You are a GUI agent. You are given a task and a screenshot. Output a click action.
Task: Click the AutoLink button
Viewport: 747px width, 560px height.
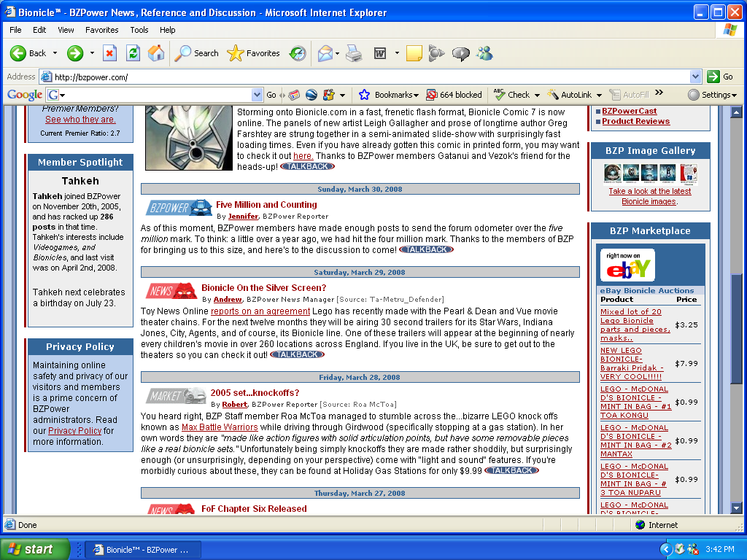point(570,95)
